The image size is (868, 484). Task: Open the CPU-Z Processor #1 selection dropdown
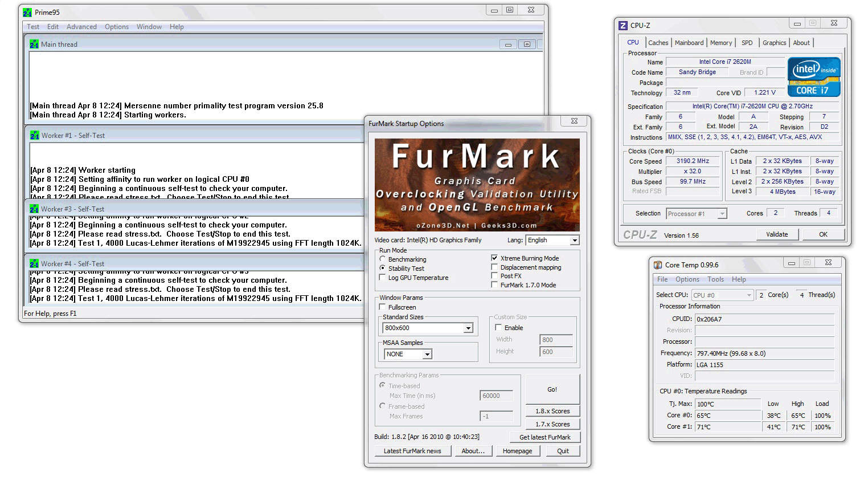(722, 214)
